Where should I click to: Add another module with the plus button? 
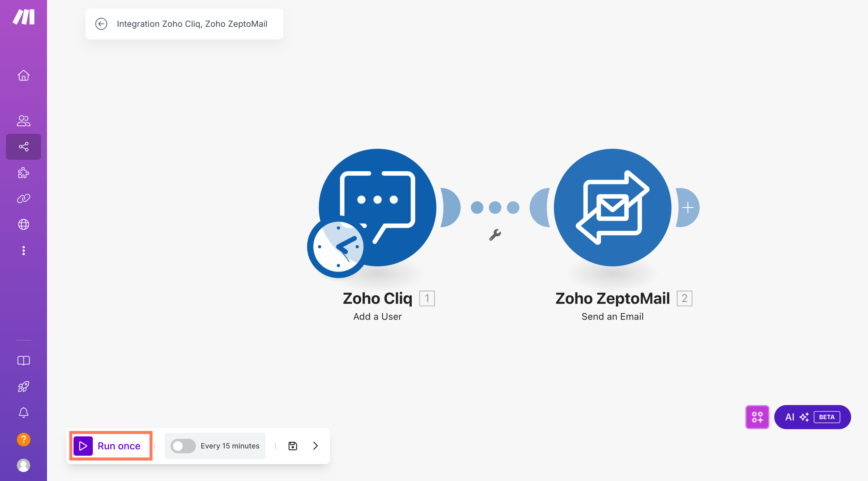click(688, 207)
